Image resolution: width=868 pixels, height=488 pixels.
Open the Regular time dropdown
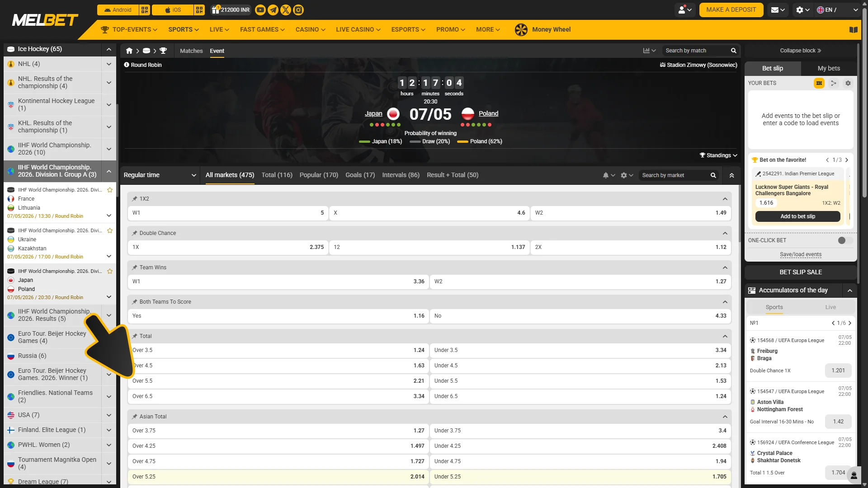pyautogui.click(x=160, y=175)
